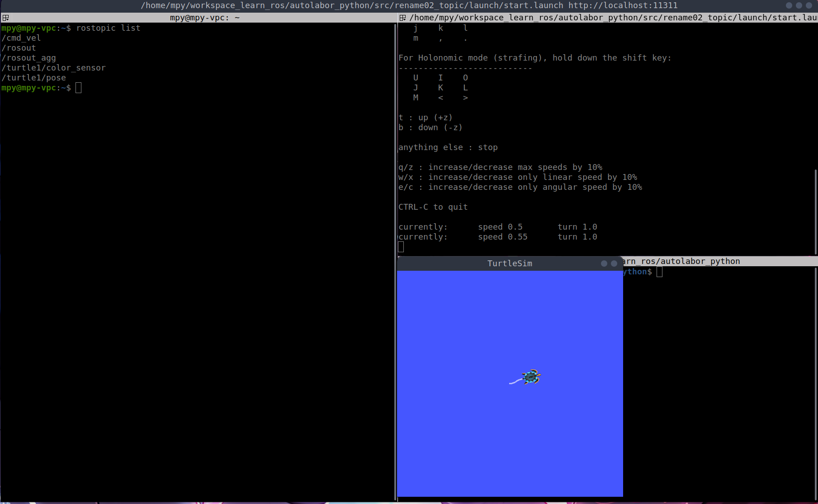Focus the bottom-right terminal prompt cursor
The width and height of the screenshot is (818, 504).
coord(659,272)
